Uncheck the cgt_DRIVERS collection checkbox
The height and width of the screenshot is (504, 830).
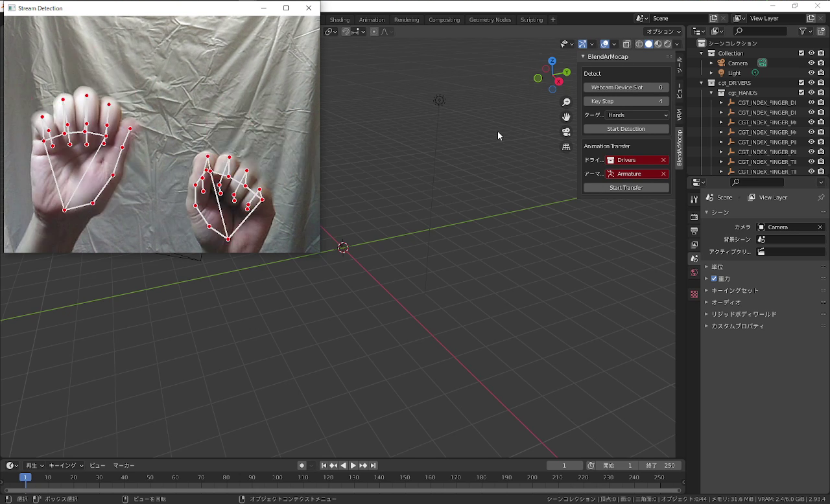tap(801, 83)
